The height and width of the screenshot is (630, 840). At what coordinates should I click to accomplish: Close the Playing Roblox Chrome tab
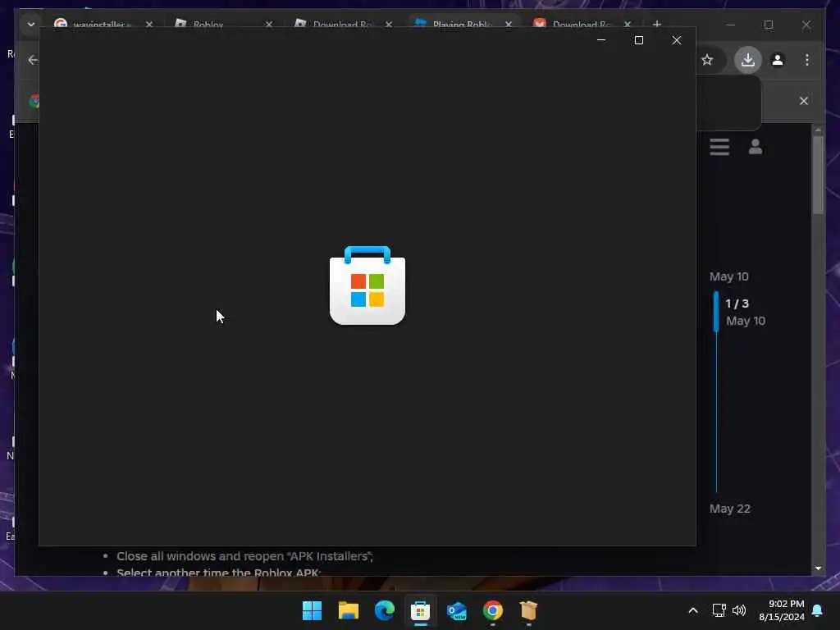tap(509, 25)
